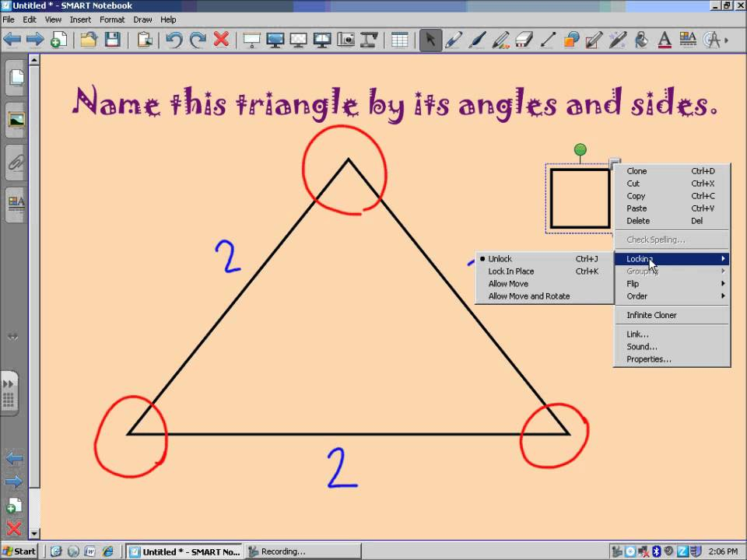Image resolution: width=747 pixels, height=560 pixels.
Task: Open the Format menu
Action: click(x=112, y=19)
